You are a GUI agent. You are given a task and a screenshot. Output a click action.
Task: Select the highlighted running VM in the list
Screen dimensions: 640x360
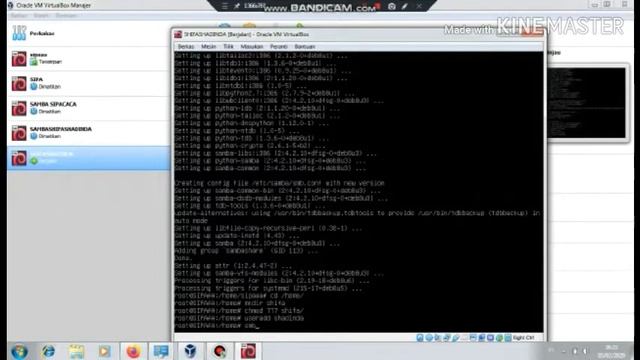tap(88, 158)
